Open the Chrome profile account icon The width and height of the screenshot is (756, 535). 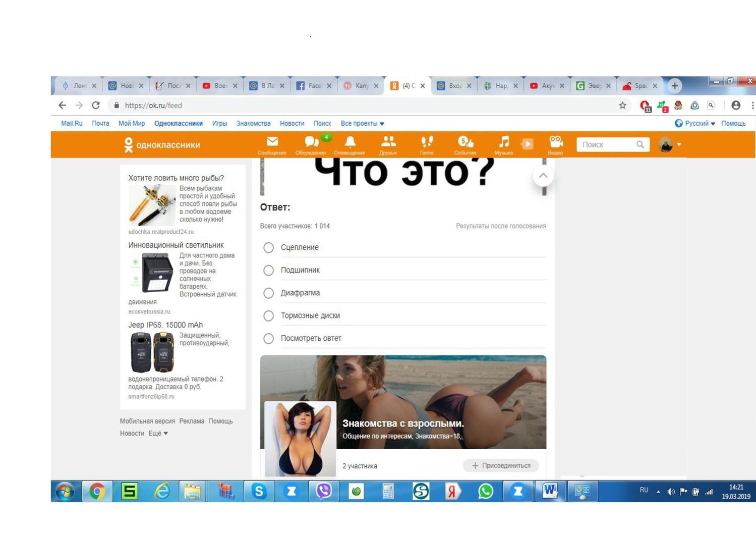[x=736, y=105]
